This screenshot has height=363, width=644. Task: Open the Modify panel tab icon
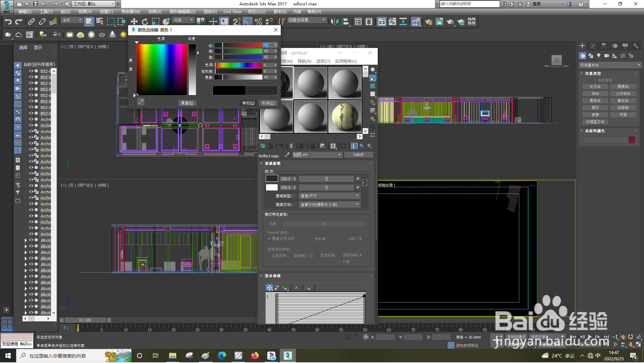(593, 46)
